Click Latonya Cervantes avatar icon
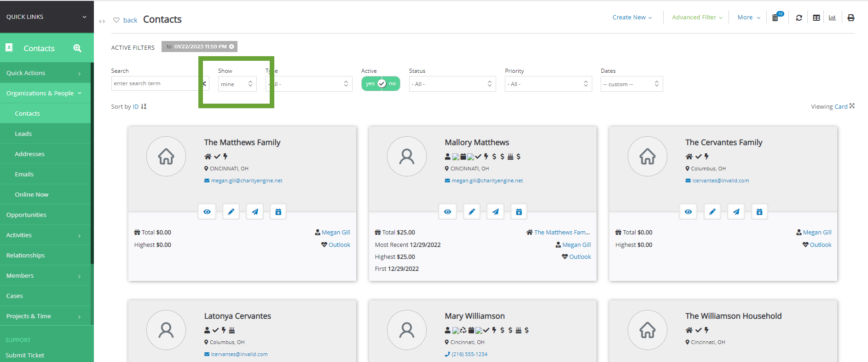This screenshot has width=868, height=362. 166,330
